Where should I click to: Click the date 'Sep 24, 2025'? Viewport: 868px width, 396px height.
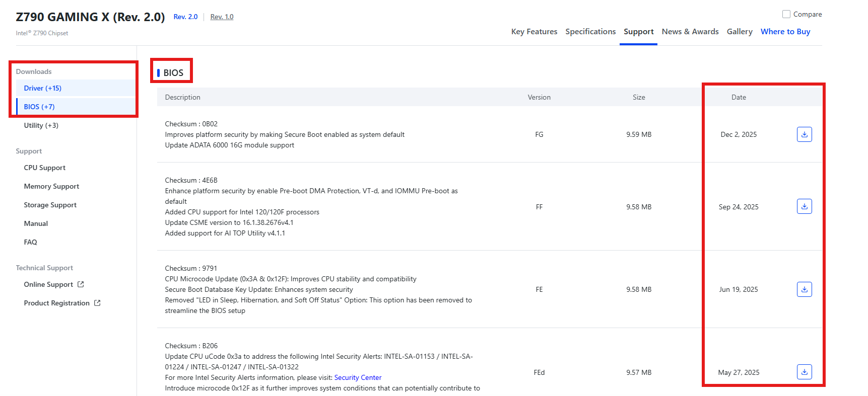[739, 207]
